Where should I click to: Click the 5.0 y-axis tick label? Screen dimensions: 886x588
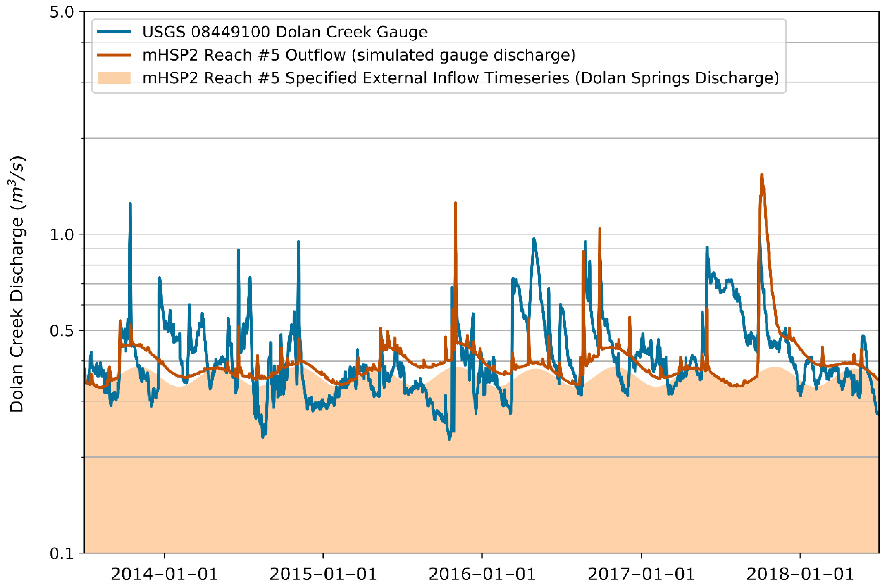(62, 12)
